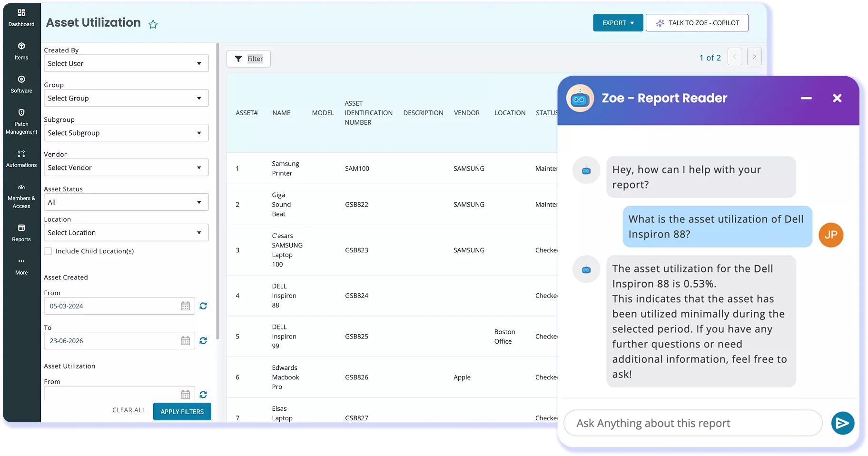Open Members & Access in sidebar

pyautogui.click(x=21, y=196)
